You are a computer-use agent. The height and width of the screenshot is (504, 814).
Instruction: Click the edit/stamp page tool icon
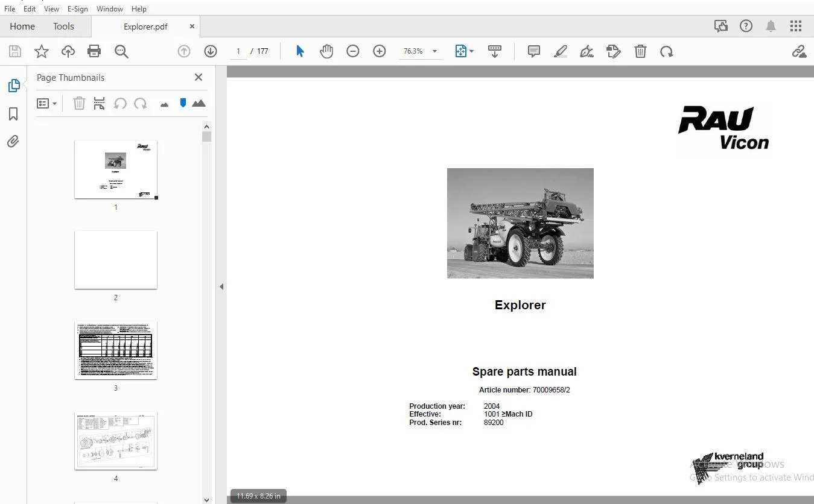(x=614, y=51)
